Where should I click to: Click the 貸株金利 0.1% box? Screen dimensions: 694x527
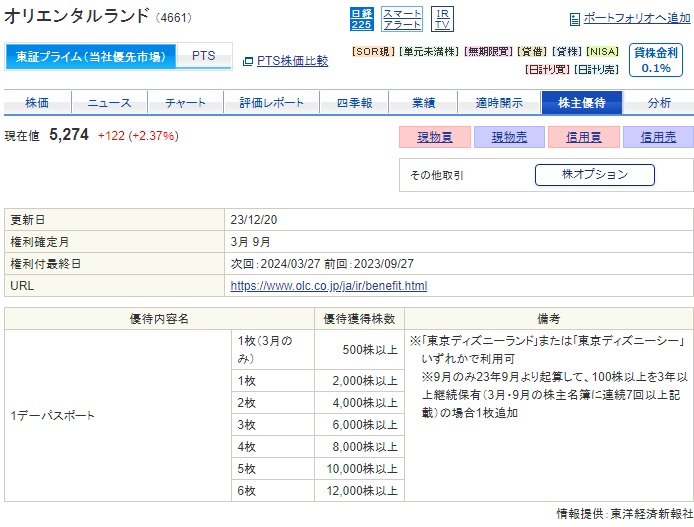coord(656,60)
